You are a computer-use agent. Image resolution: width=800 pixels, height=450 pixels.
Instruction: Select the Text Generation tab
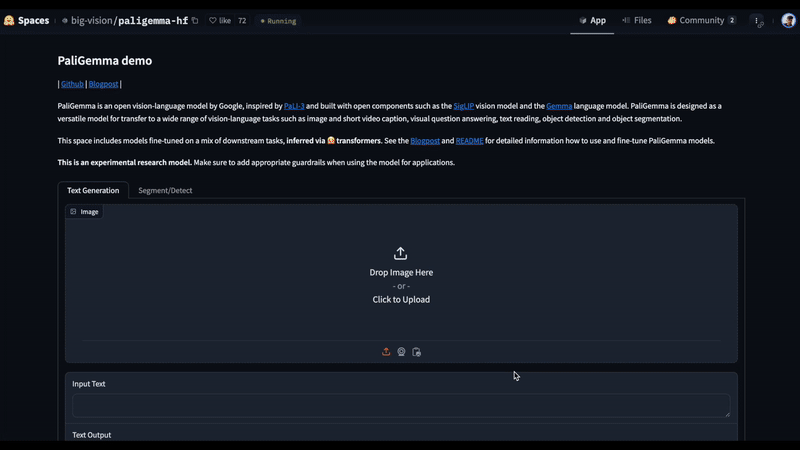(x=93, y=190)
